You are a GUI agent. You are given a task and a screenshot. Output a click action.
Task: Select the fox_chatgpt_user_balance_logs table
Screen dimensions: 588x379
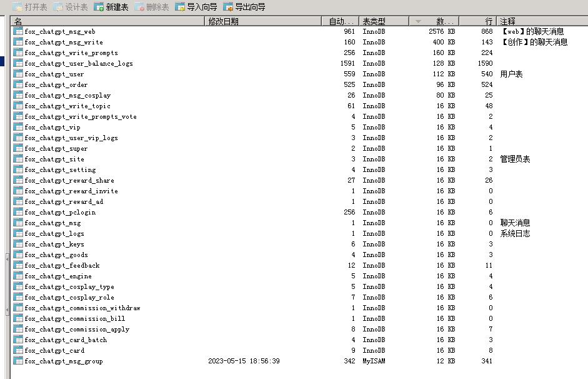coord(79,63)
